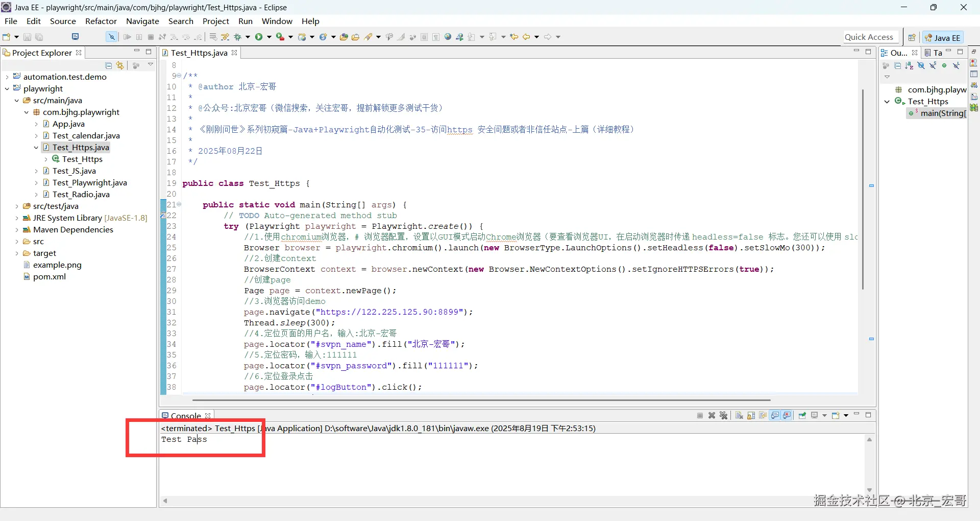Toggle Scroll Lock in Console toolbar
Screen dimensions: 980x521
click(x=751, y=415)
